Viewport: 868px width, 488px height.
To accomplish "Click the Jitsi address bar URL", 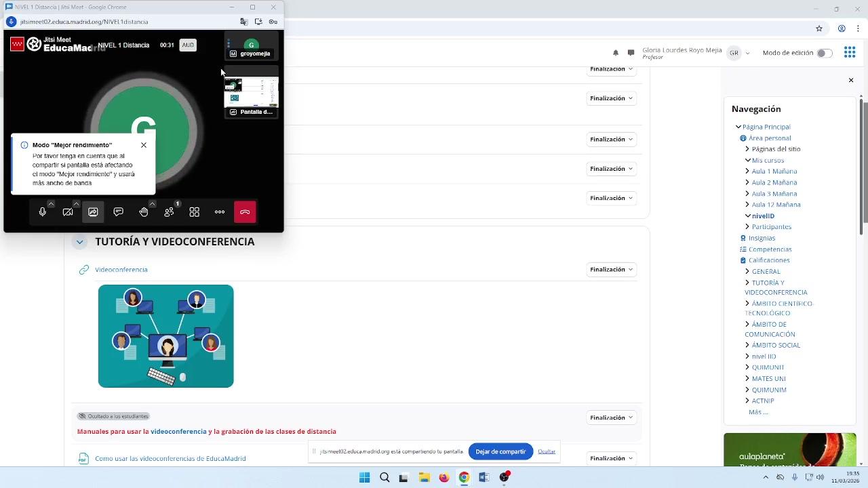I will point(84,22).
